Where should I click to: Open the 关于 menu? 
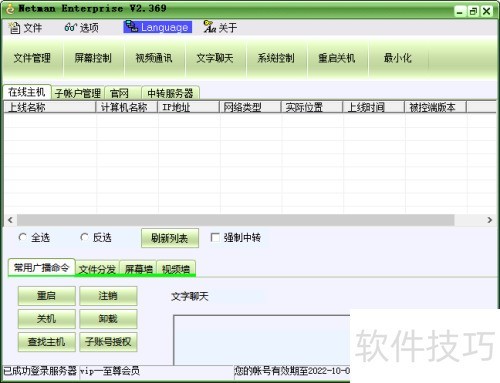(x=220, y=27)
